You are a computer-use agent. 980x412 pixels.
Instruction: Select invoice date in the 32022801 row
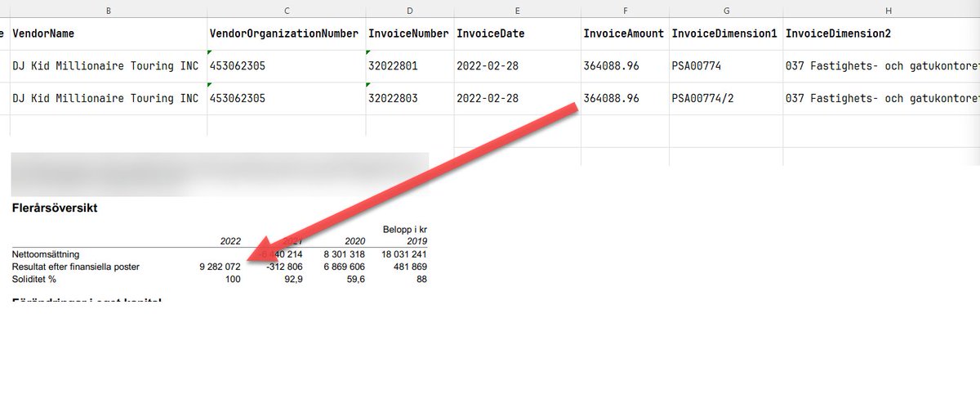click(518, 66)
